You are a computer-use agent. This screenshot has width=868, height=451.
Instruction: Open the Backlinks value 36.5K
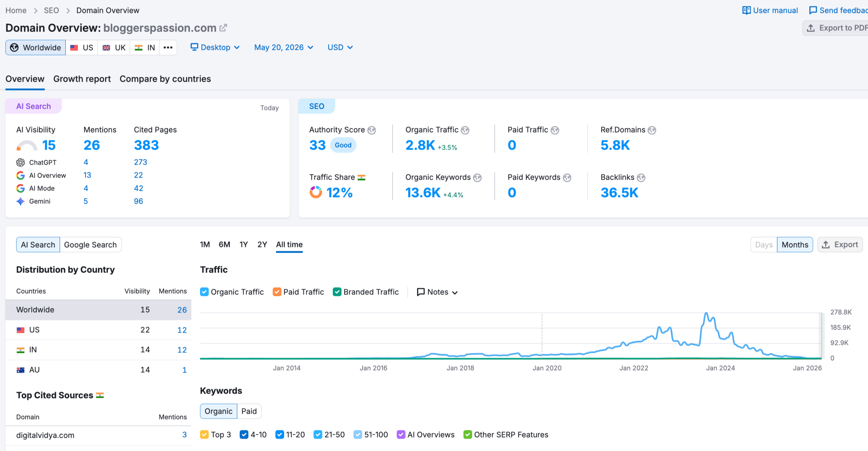point(619,193)
